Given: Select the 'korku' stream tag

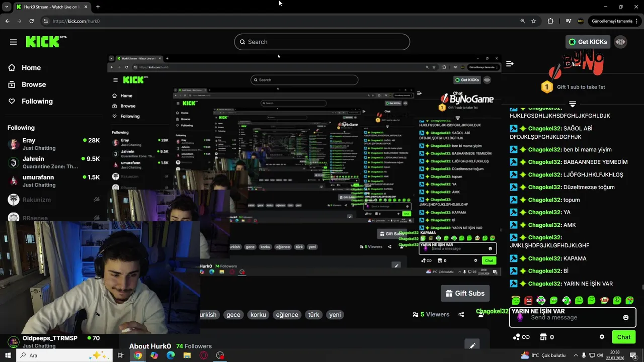Looking at the screenshot, I should pos(258,315).
